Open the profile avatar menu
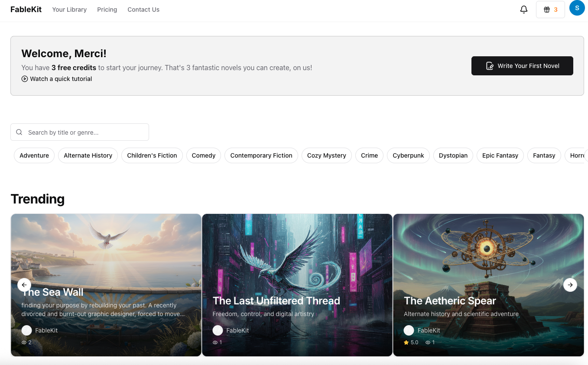The width and height of the screenshot is (588, 365). point(577,7)
